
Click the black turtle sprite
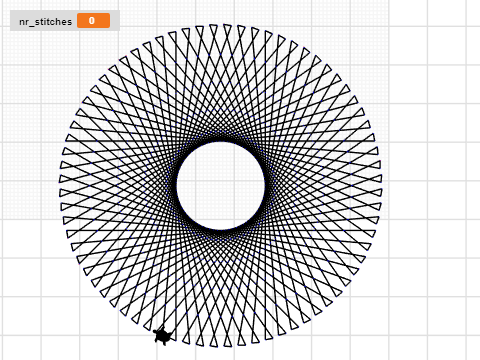click(163, 335)
